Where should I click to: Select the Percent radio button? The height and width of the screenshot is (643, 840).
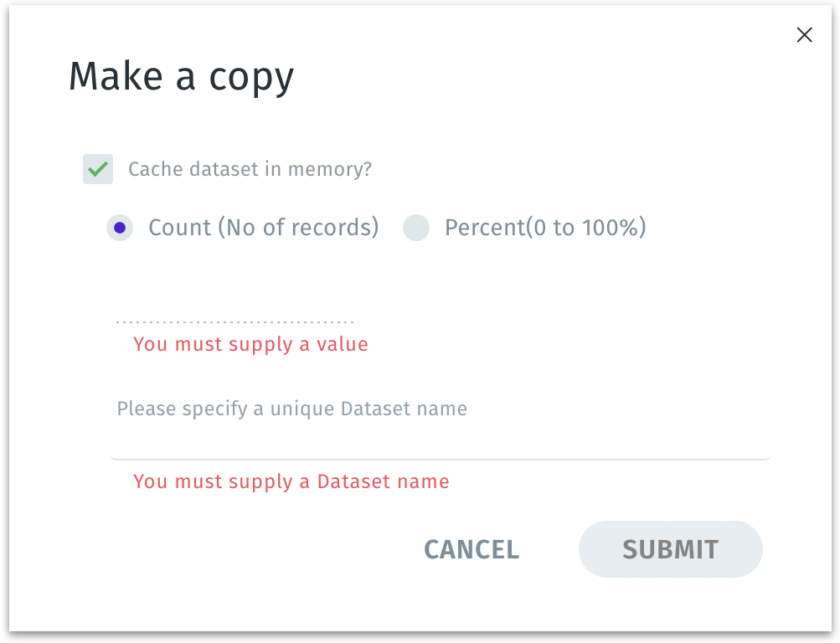pos(416,228)
